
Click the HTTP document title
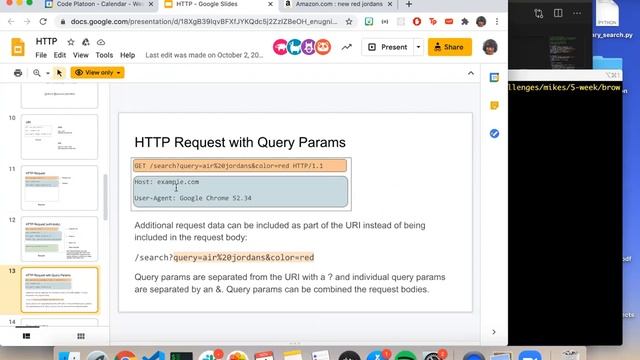pyautogui.click(x=46, y=42)
